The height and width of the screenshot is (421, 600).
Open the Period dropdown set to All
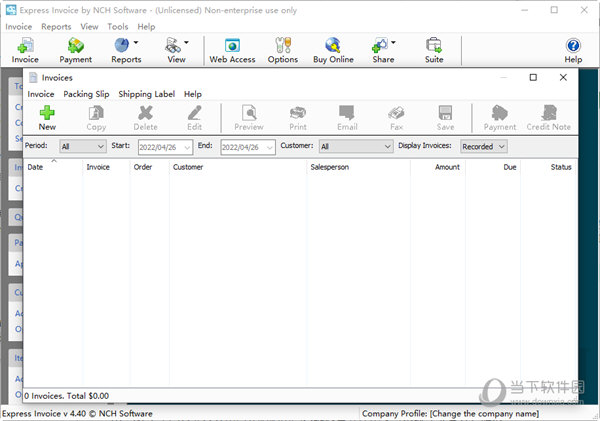[x=83, y=147]
